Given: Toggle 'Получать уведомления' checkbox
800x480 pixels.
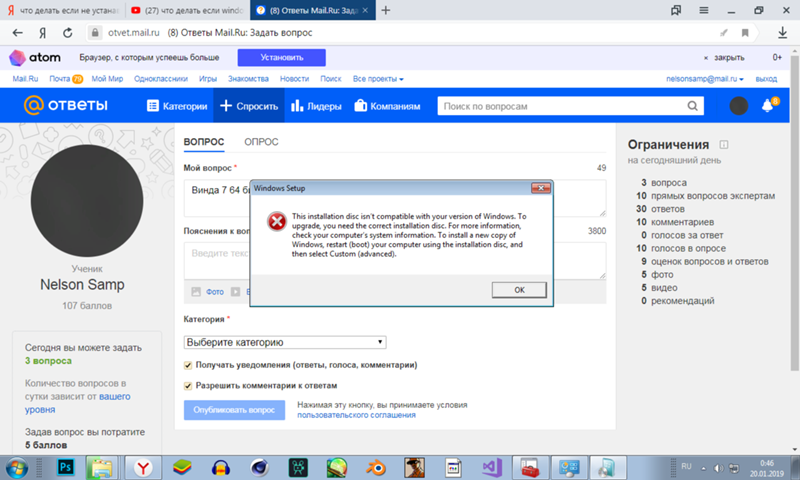Looking at the screenshot, I should coord(188,365).
